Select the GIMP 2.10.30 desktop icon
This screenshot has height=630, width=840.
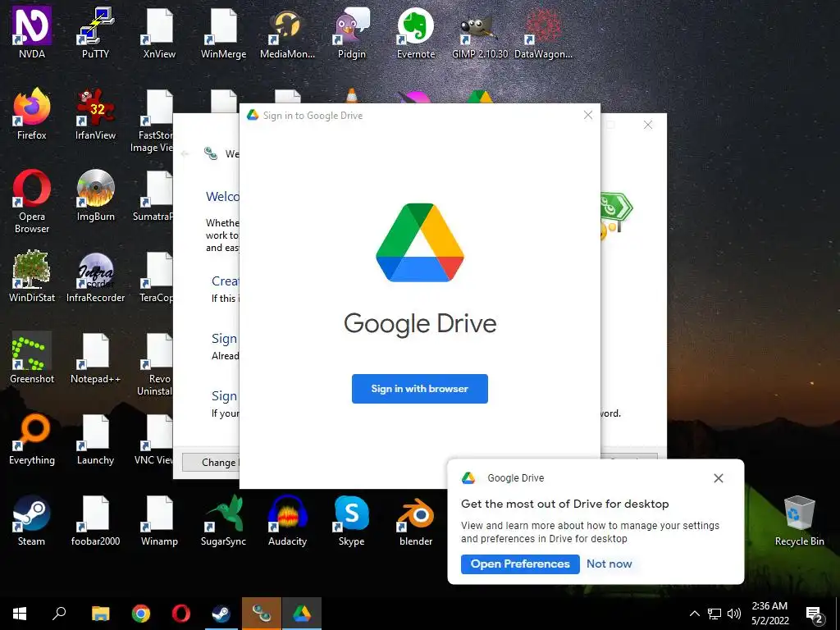479,33
